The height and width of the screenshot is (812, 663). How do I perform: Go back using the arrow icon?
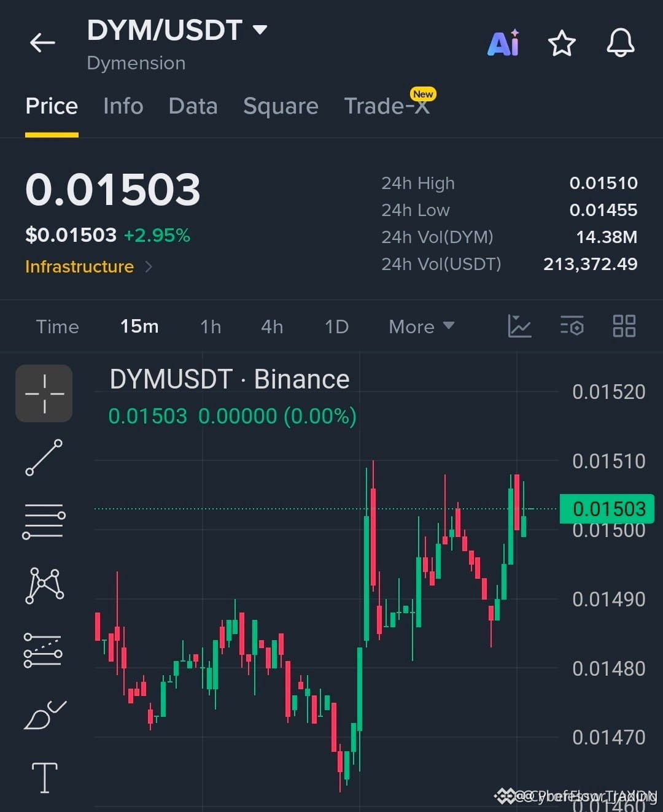click(x=42, y=42)
